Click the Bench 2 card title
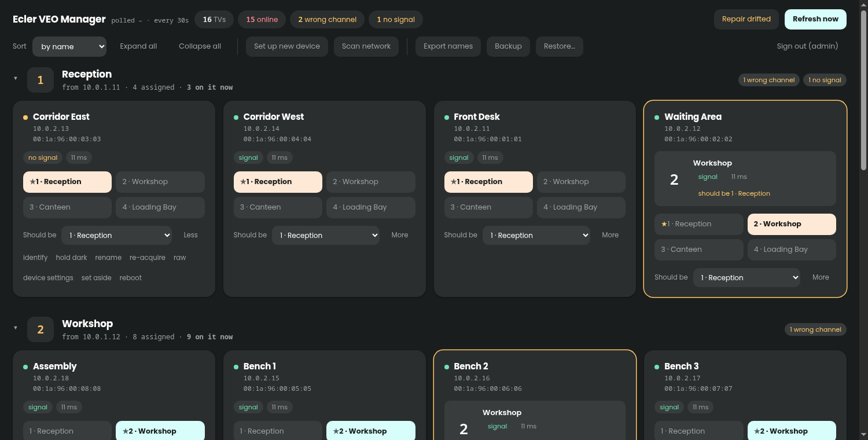 coord(471,366)
